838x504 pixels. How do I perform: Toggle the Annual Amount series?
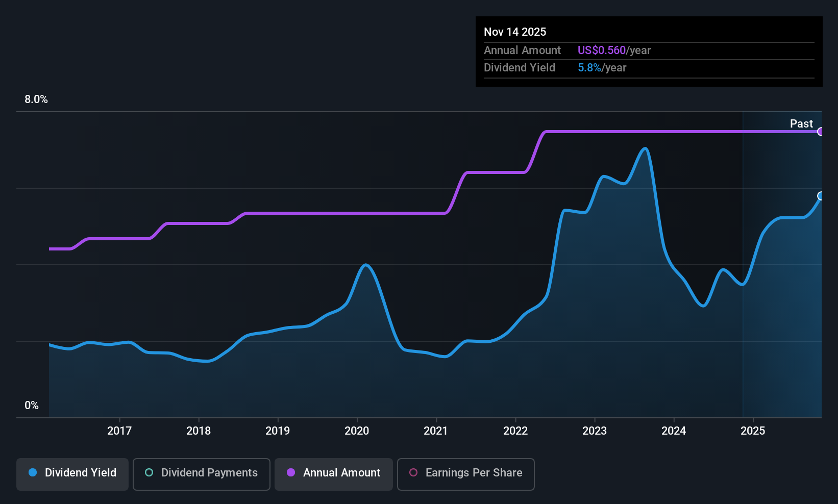tap(334, 474)
